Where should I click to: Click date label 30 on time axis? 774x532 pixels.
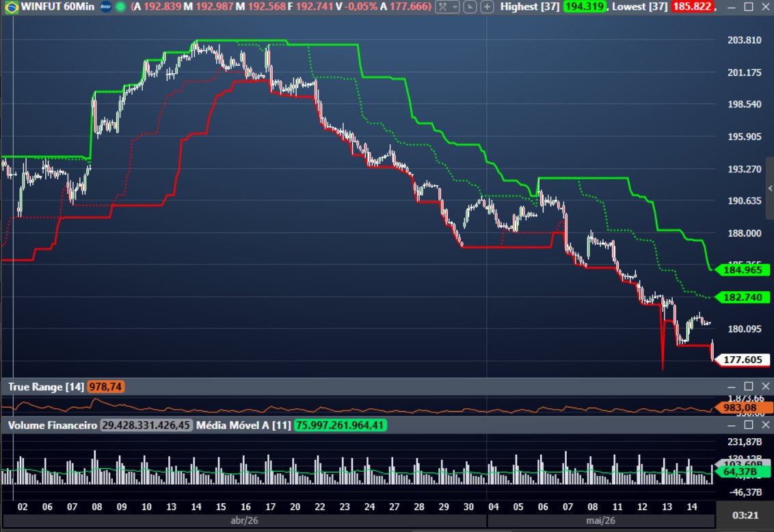tap(468, 507)
